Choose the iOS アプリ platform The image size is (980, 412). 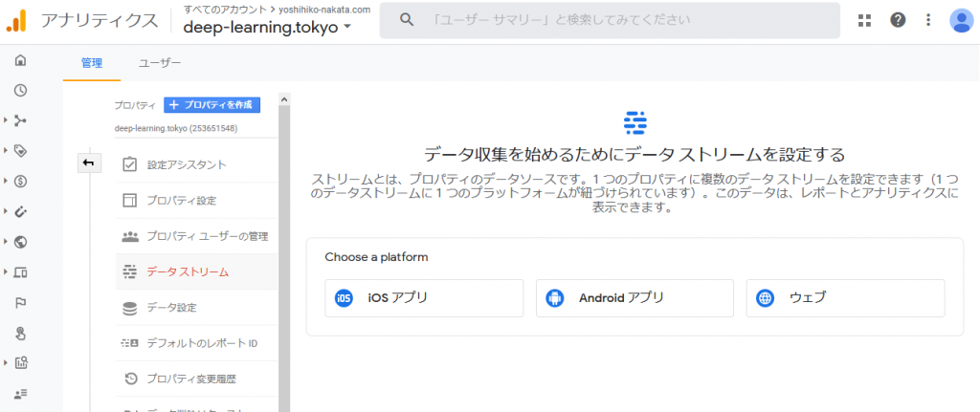pos(424,297)
